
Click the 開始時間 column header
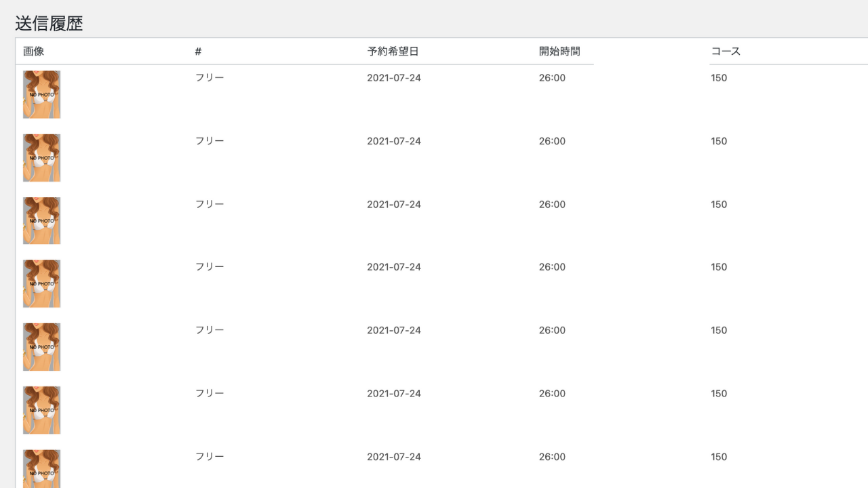(x=559, y=52)
